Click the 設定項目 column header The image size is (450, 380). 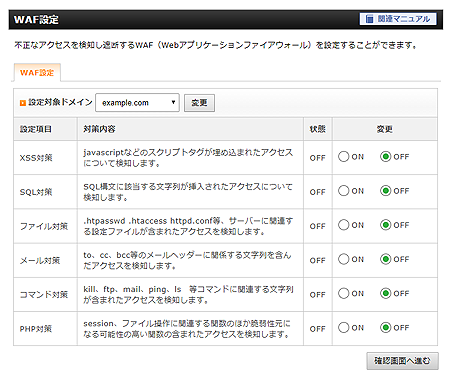(36, 129)
